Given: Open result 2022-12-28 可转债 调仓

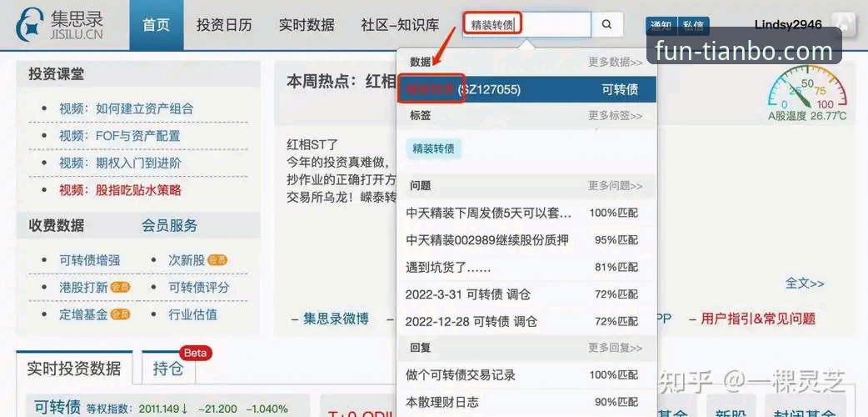Looking at the screenshot, I should [x=471, y=322].
